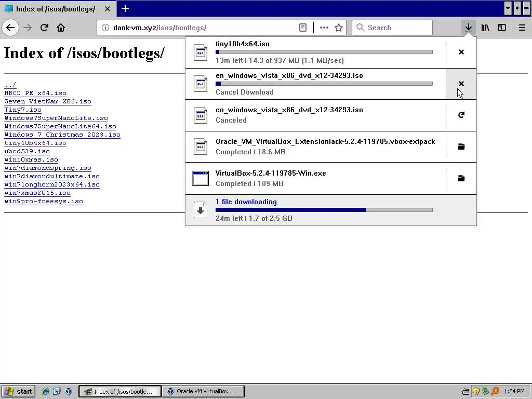The image size is (532, 399).
Task: Reload the current page
Action: [x=44, y=28]
